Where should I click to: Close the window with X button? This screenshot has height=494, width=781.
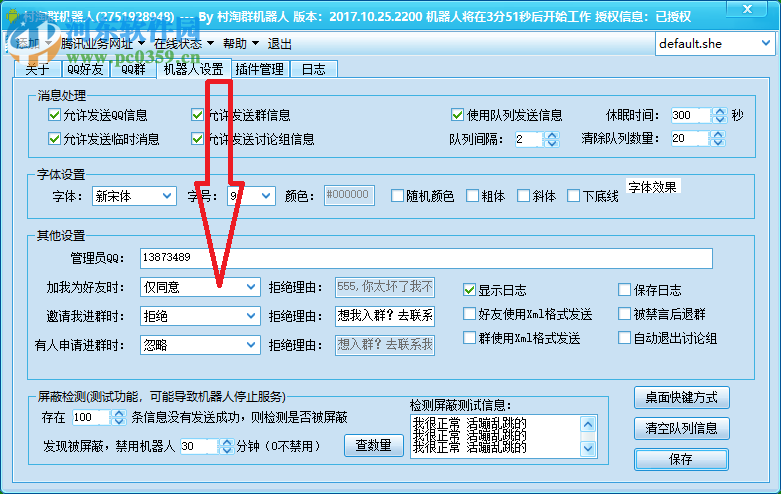click(747, 9)
